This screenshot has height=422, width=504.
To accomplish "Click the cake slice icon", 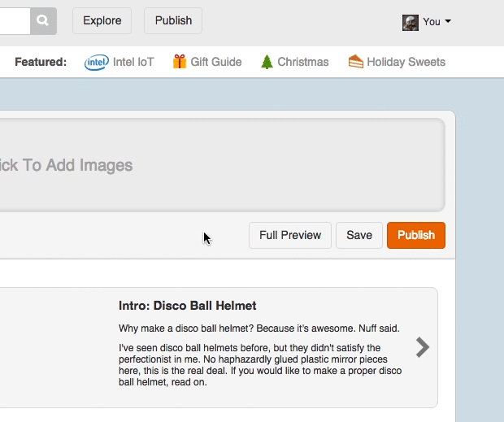I will pyautogui.click(x=356, y=61).
